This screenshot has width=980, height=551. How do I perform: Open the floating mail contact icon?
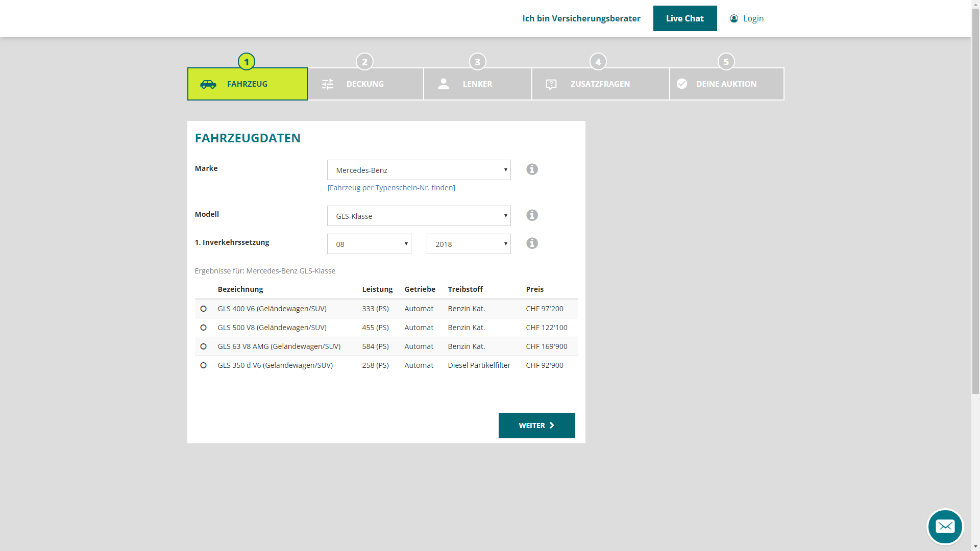coord(945,527)
